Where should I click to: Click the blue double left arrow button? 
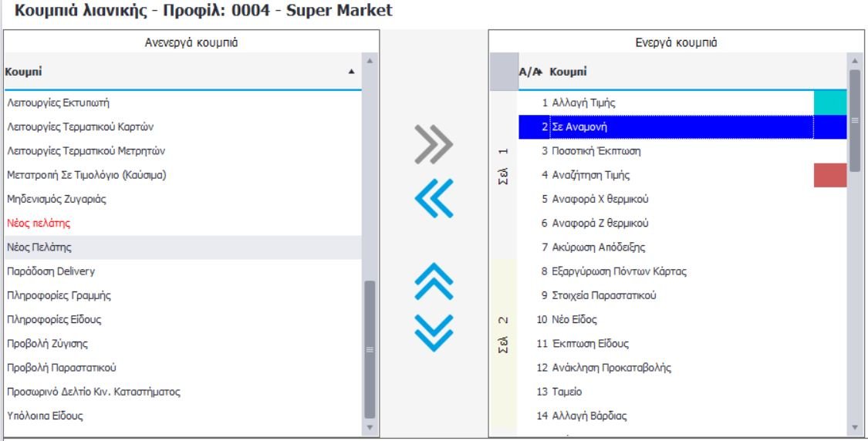click(434, 200)
